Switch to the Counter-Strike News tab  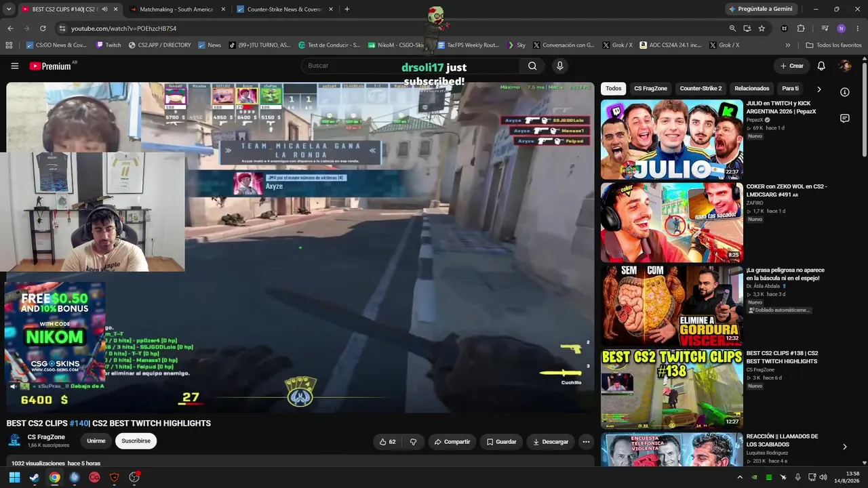[x=285, y=9]
